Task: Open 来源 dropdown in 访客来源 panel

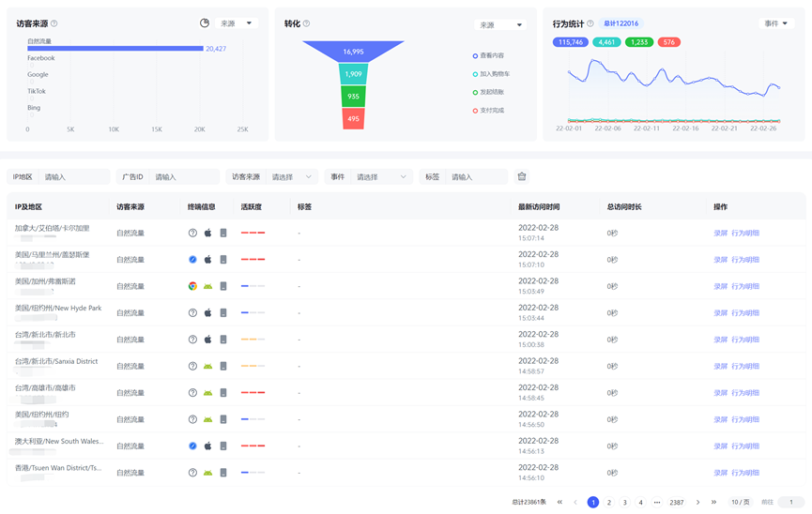Action: [237, 23]
